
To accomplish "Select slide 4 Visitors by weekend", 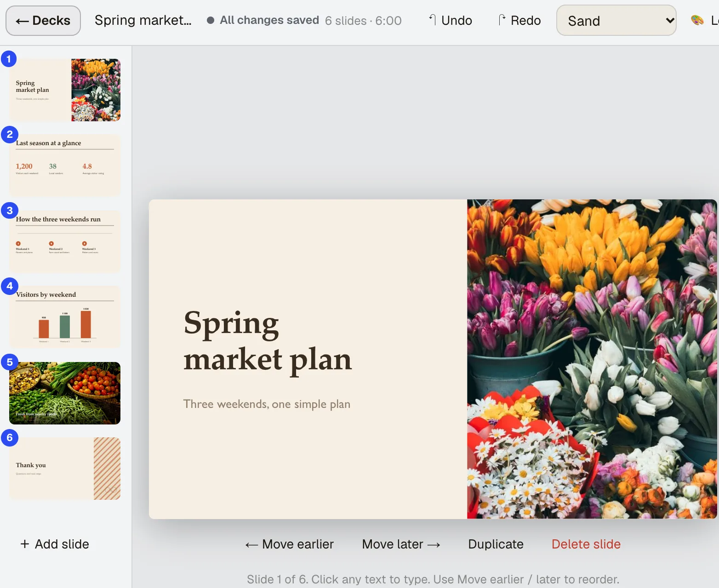I will pos(65,317).
